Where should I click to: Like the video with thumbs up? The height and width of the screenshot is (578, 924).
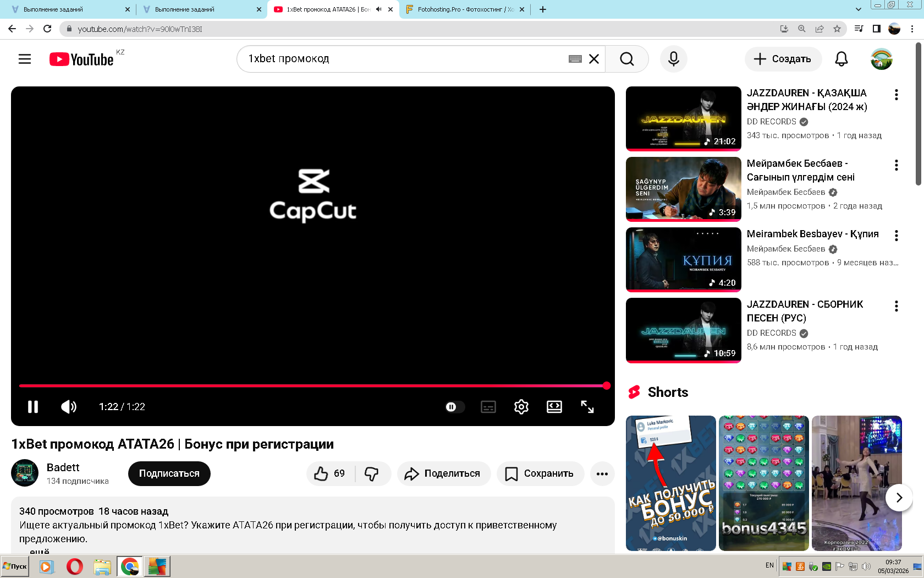[x=330, y=473]
